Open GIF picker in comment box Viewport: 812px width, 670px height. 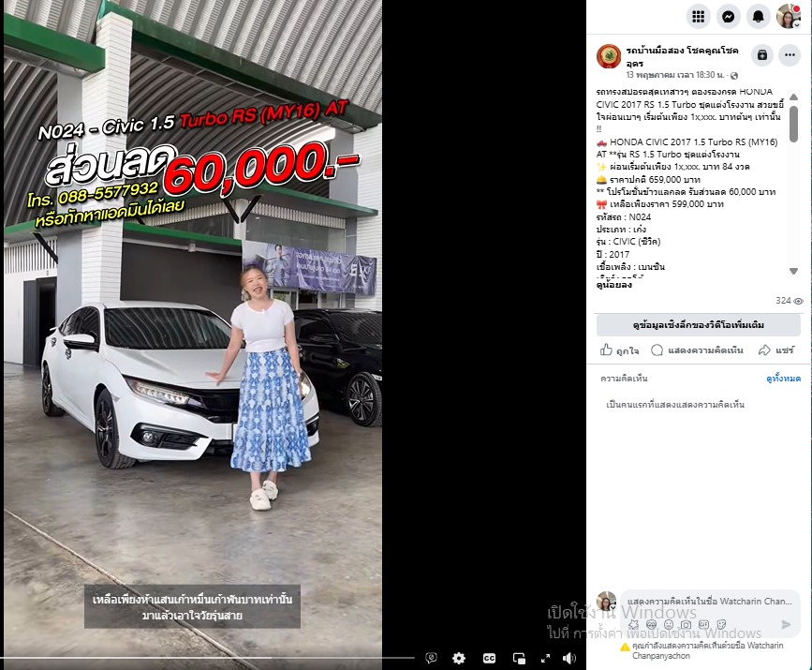[x=703, y=624]
